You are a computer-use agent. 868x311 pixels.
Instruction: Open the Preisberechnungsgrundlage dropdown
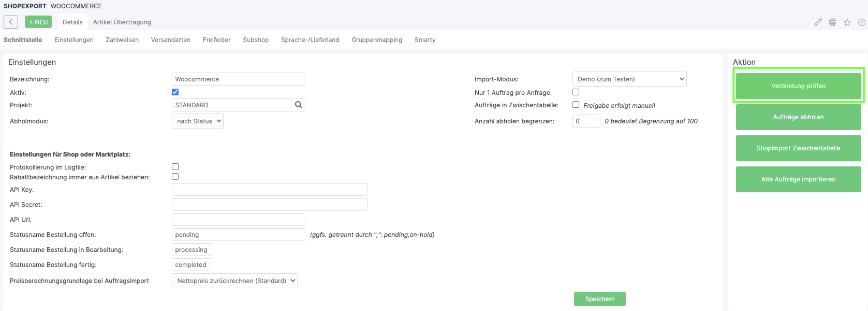[234, 280]
